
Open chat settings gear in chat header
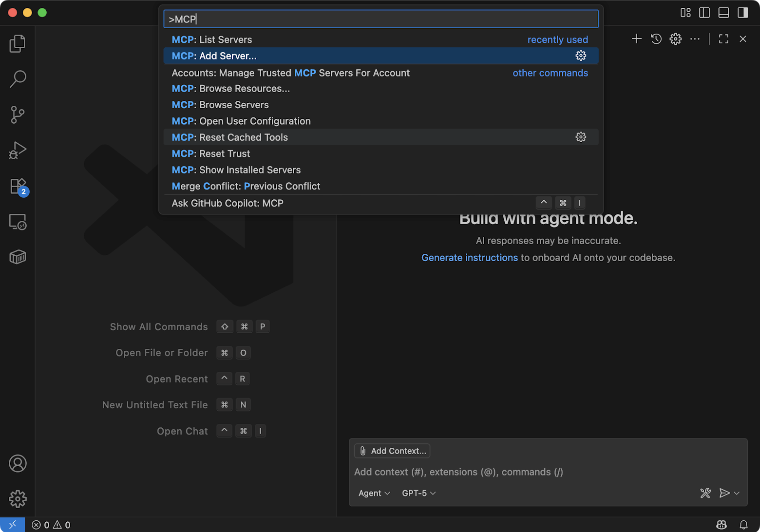[x=675, y=39]
